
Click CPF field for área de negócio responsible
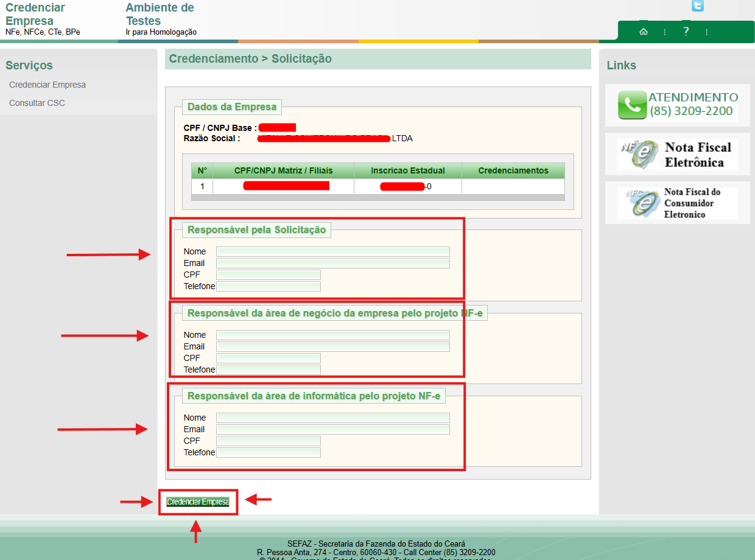click(x=268, y=359)
